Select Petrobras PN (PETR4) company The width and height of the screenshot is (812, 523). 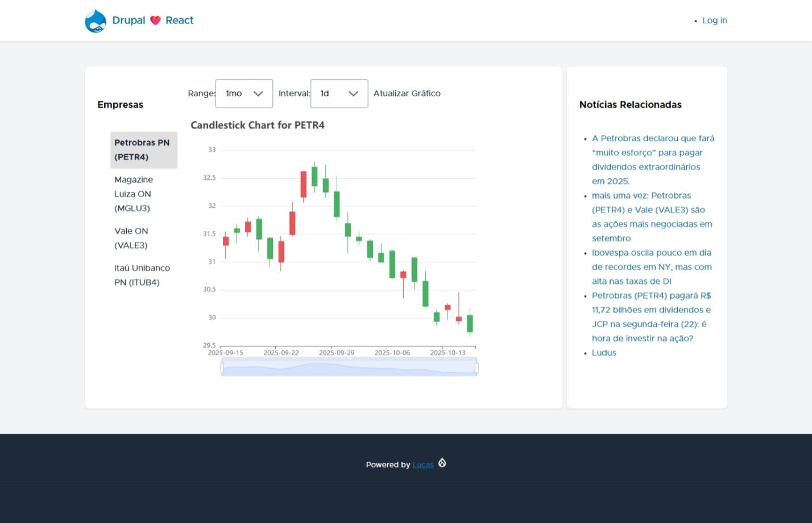pyautogui.click(x=144, y=150)
